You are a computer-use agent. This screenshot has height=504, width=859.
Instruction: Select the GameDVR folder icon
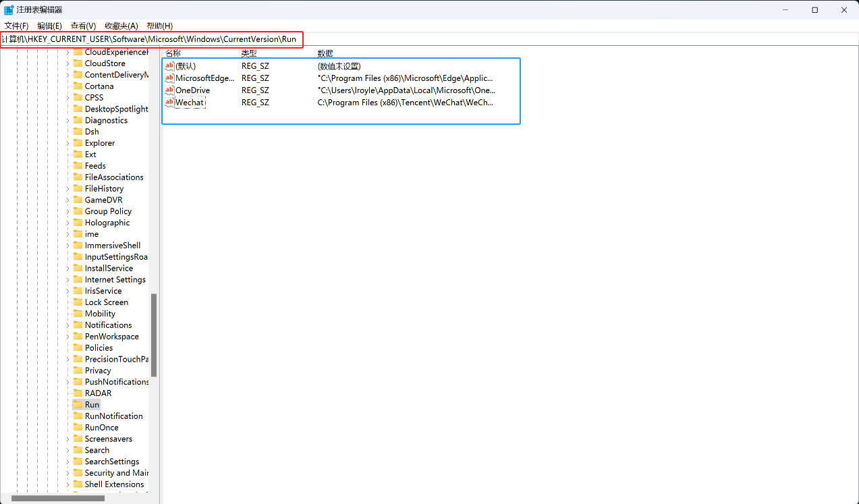(x=78, y=200)
